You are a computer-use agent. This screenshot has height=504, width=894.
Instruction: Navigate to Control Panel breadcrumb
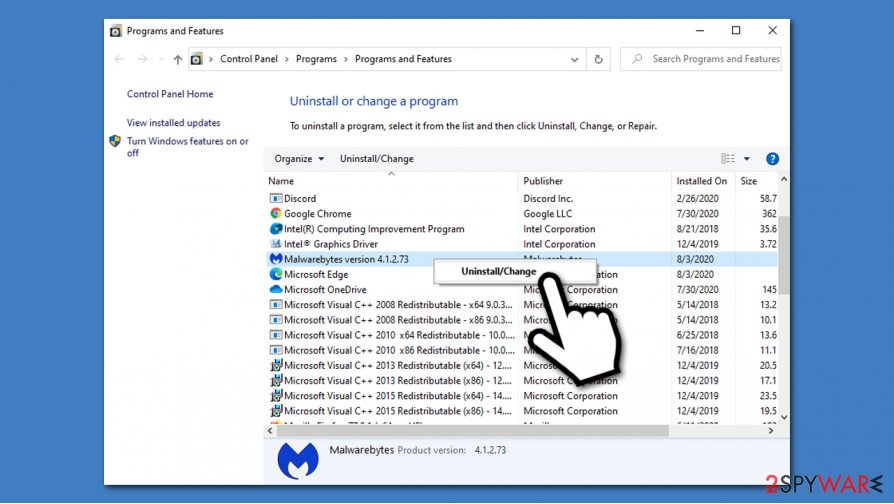click(x=249, y=59)
